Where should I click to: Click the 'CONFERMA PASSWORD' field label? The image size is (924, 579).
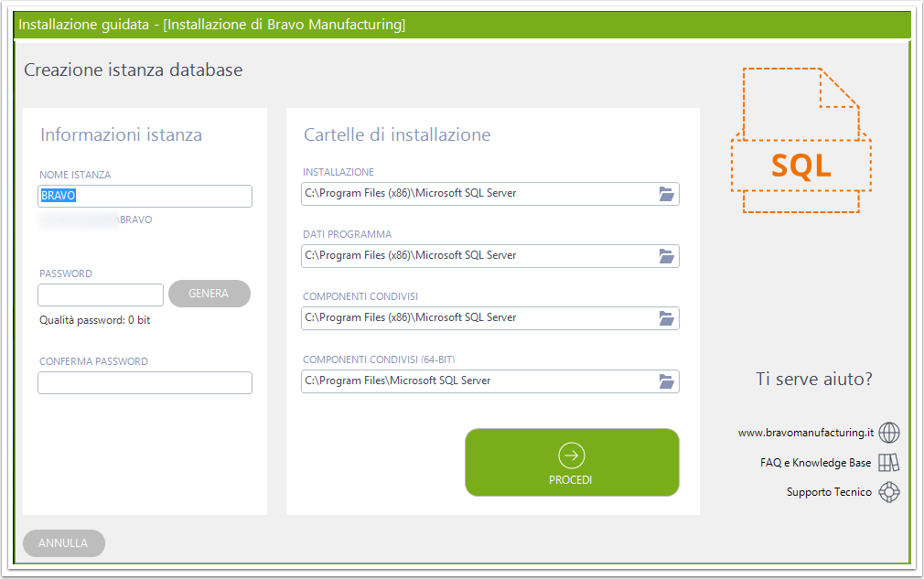click(x=93, y=361)
